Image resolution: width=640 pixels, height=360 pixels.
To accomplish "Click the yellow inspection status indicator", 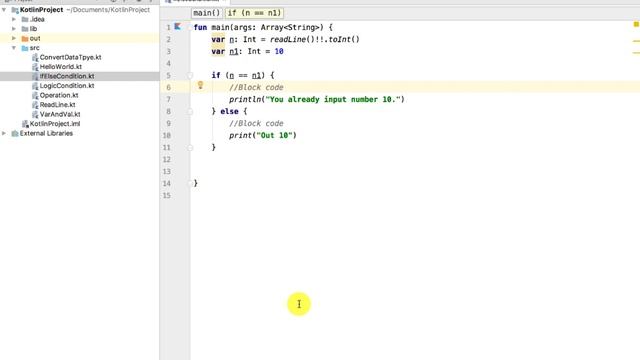I will click(x=636, y=24).
